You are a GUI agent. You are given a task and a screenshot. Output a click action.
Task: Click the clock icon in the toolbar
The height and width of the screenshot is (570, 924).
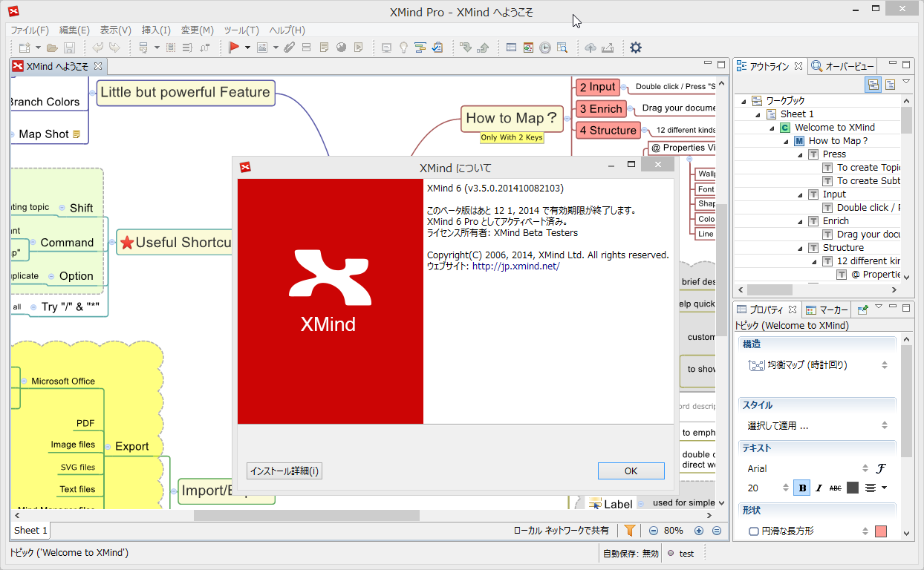pos(545,47)
